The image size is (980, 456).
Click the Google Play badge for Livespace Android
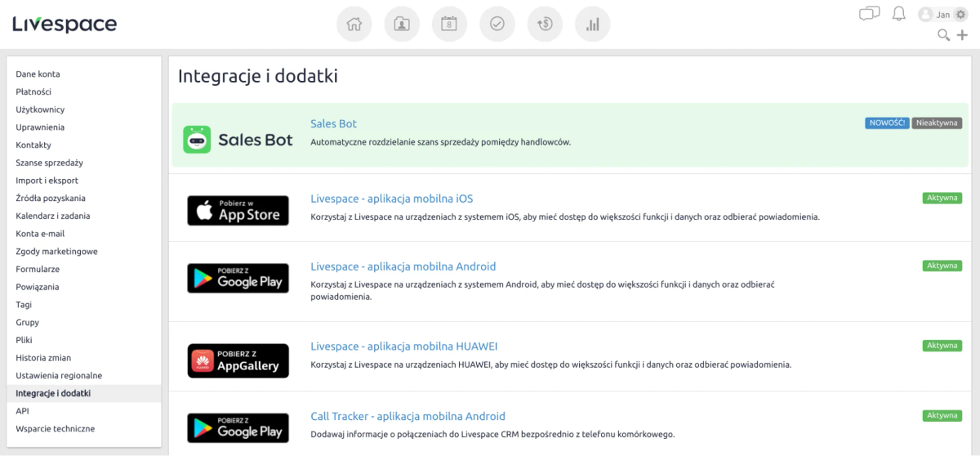(238, 279)
